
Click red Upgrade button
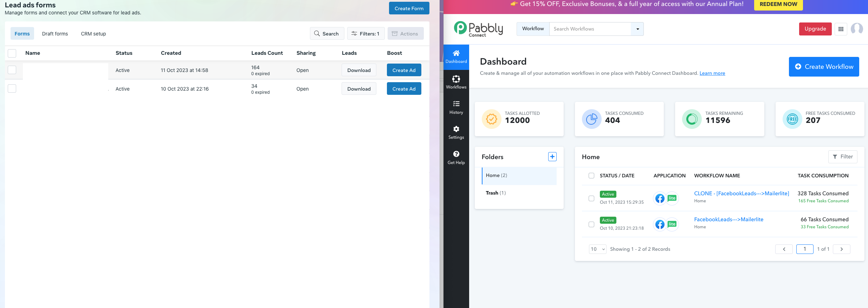tap(815, 29)
